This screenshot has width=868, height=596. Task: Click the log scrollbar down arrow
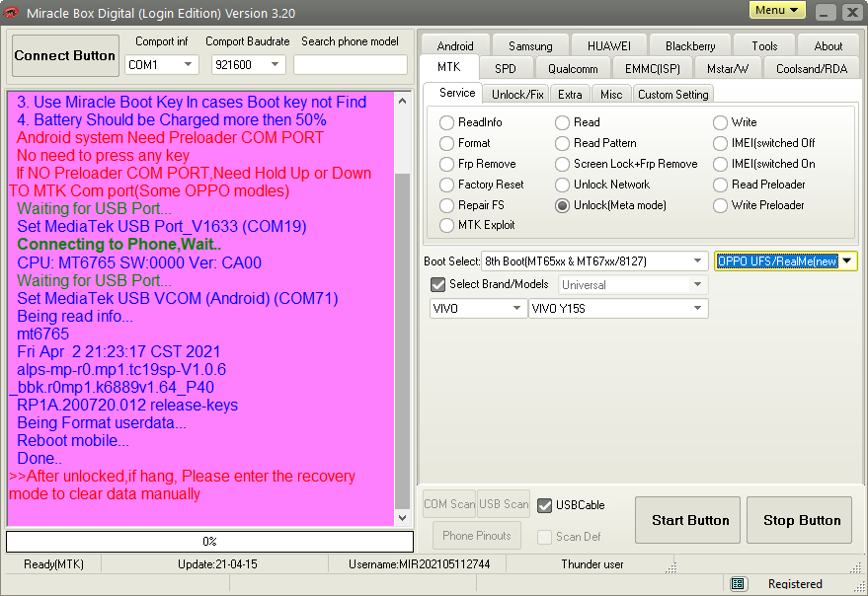403,518
